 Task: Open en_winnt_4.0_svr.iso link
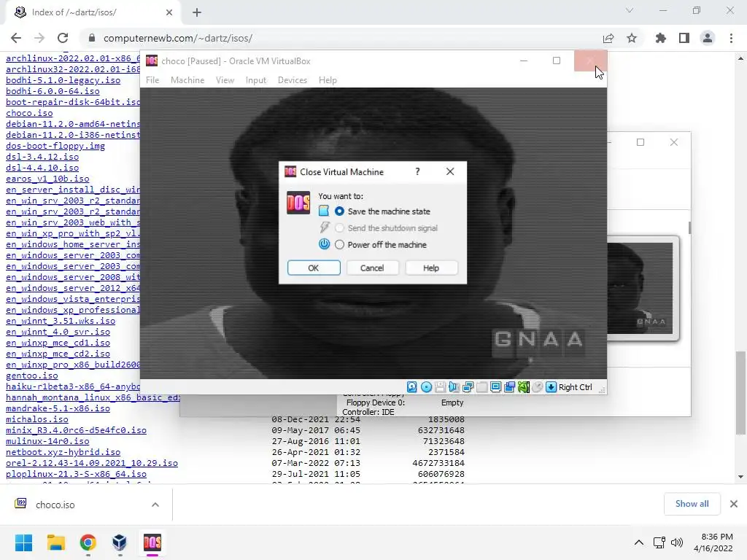[x=58, y=332]
